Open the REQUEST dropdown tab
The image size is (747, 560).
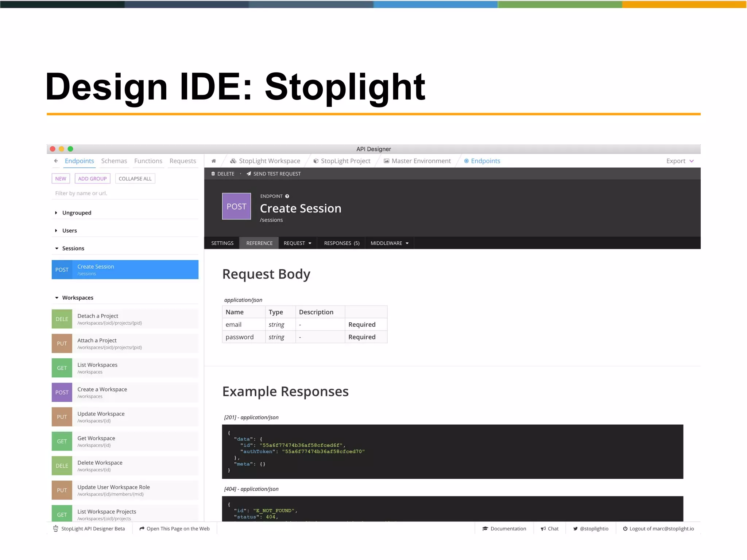(x=297, y=243)
